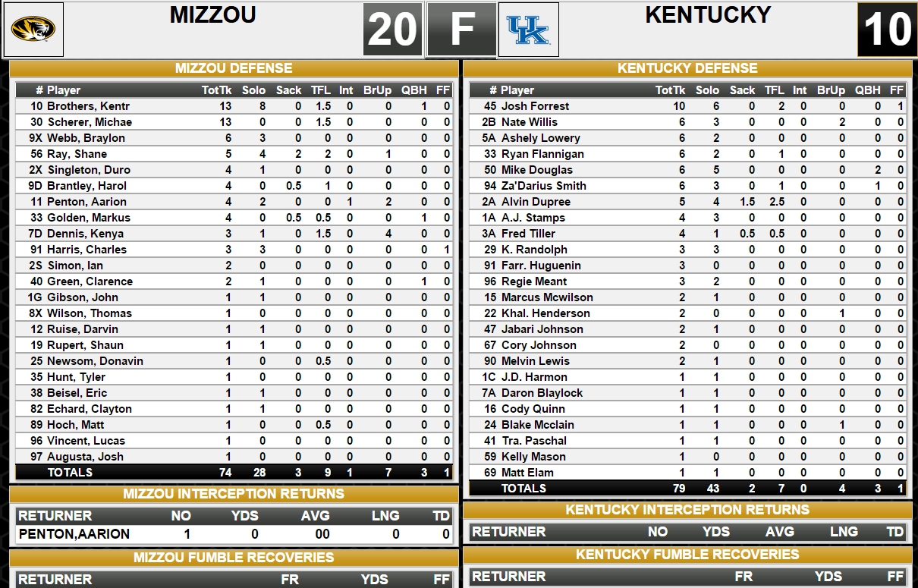The height and width of the screenshot is (588, 918).
Task: Click the Kentucky UK logo icon
Action: (x=528, y=30)
